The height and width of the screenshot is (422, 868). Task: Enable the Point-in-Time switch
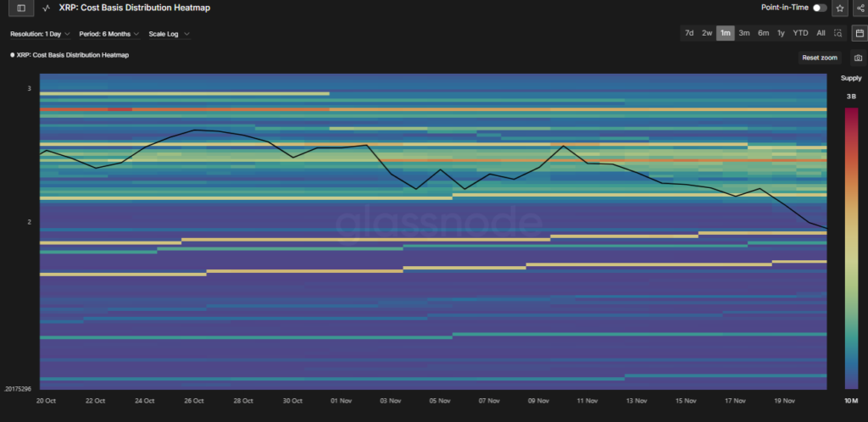click(819, 8)
